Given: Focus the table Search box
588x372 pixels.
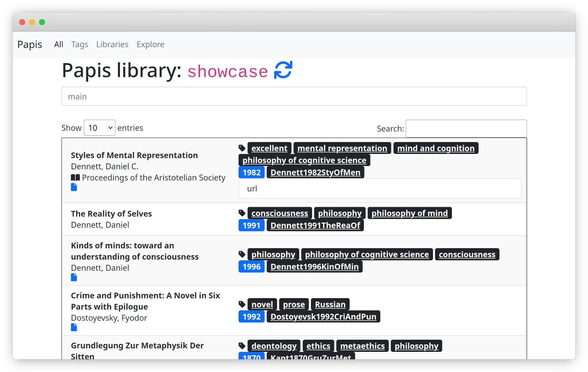Looking at the screenshot, I should tap(466, 129).
